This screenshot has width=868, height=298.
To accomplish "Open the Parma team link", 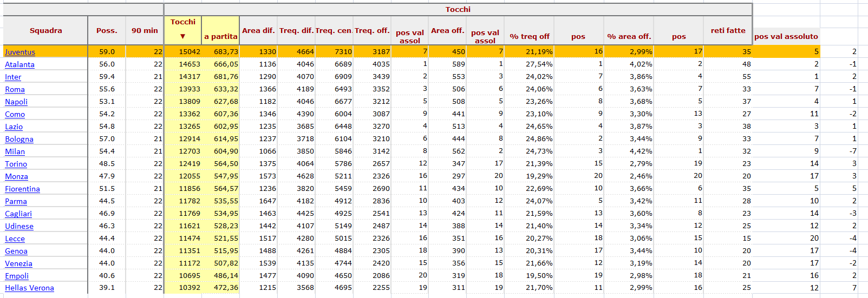I will 16,201.
